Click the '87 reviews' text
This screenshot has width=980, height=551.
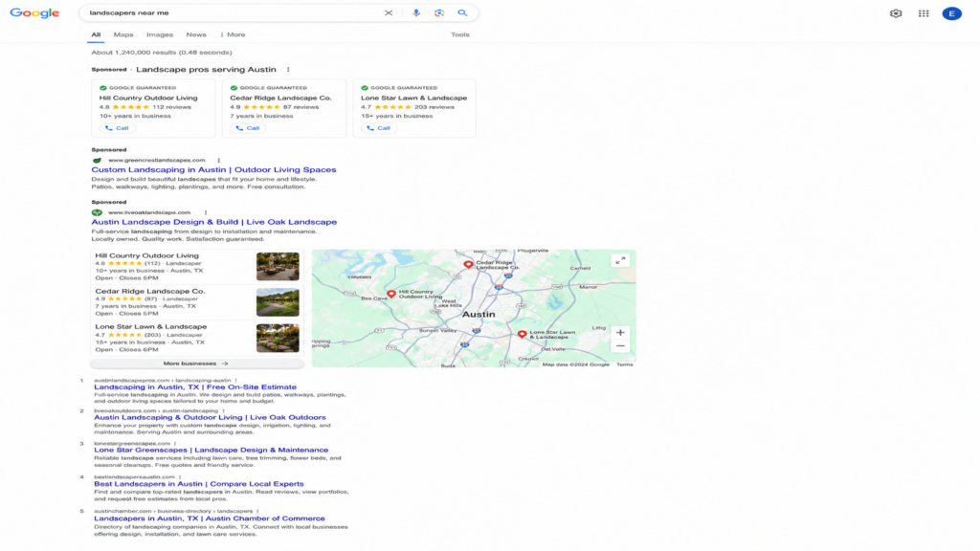pos(301,107)
